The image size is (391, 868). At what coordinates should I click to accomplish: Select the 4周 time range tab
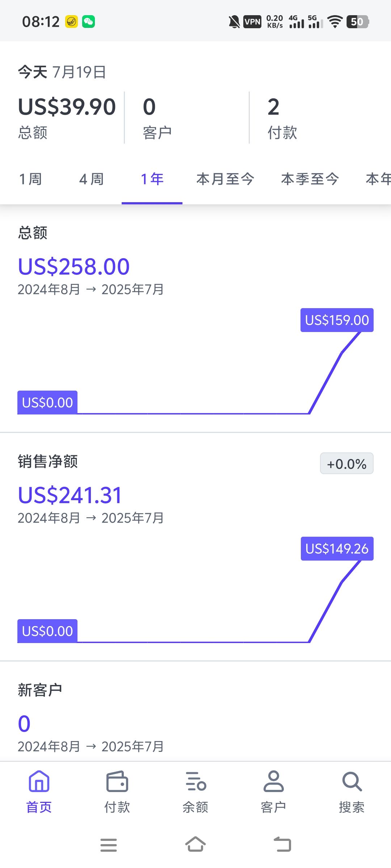pyautogui.click(x=91, y=179)
